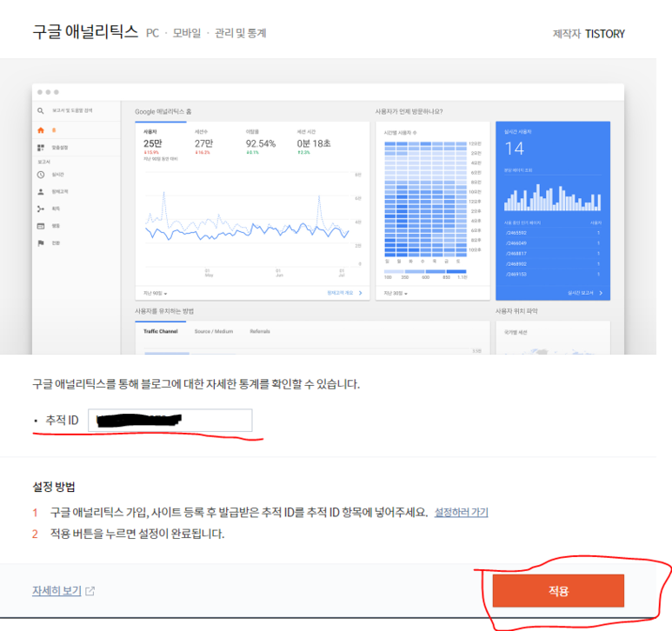The height and width of the screenshot is (631, 672).
Task: Click the chevron next to 잠재고객 개요
Action: pos(361,293)
